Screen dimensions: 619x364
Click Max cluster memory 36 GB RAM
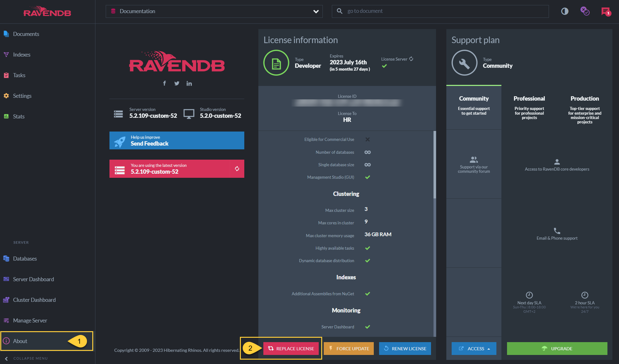(x=378, y=234)
